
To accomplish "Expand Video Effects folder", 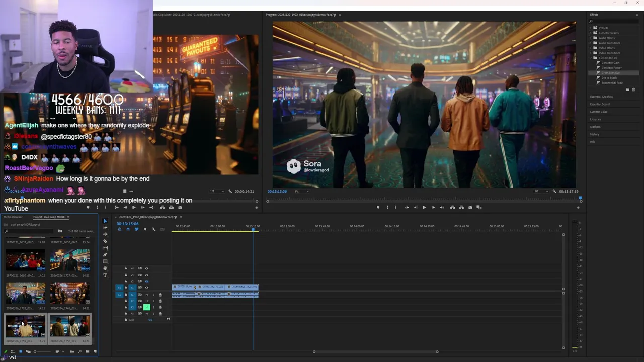I will tap(591, 48).
